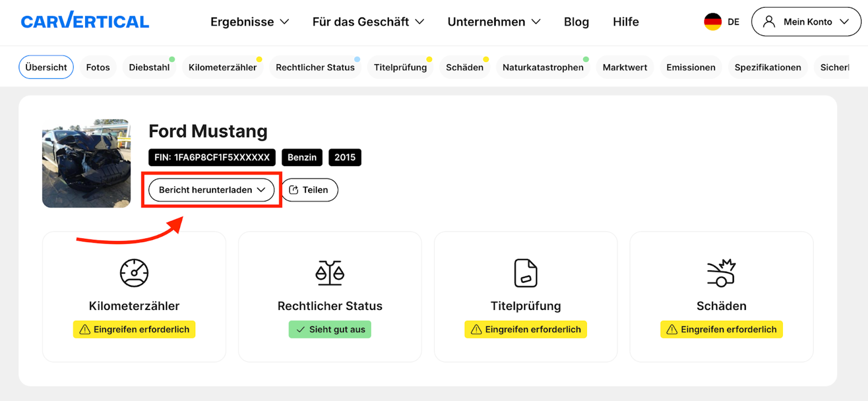The image size is (868, 401).
Task: Click the Benzin fuel badge
Action: (302, 157)
